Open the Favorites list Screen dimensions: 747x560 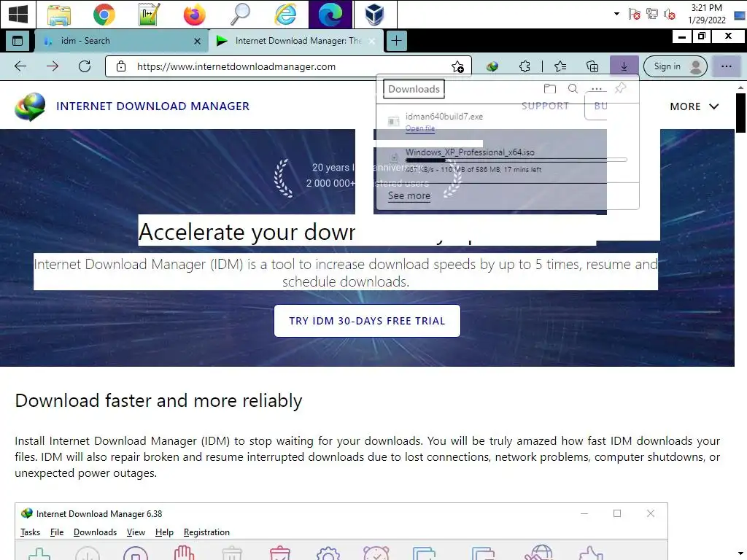click(560, 66)
